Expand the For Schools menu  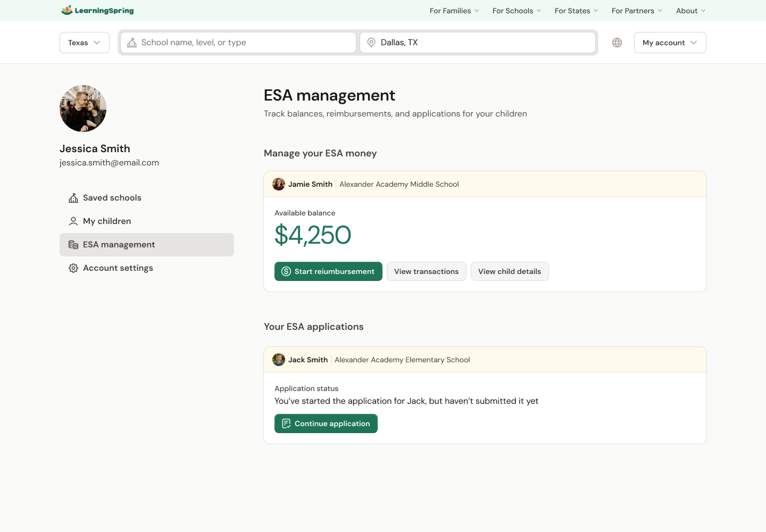tap(517, 11)
